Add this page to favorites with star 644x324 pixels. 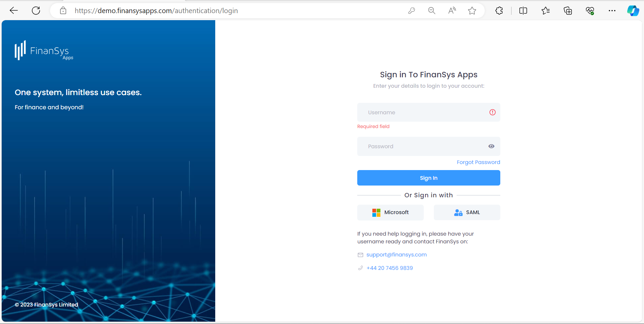(x=472, y=11)
